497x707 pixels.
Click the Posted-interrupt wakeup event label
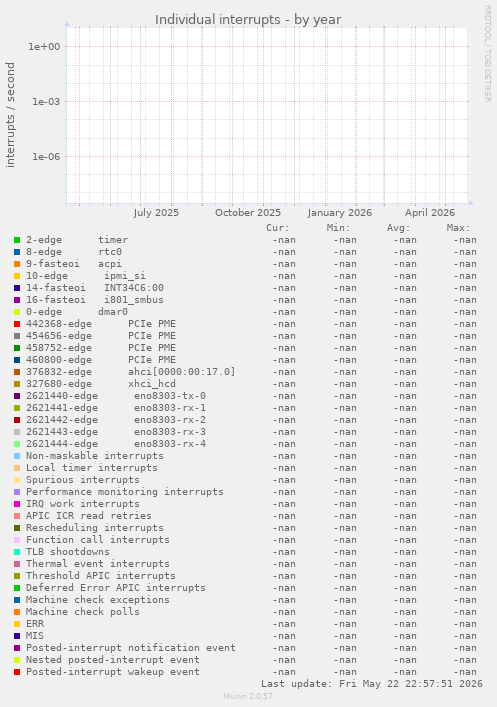point(113,672)
